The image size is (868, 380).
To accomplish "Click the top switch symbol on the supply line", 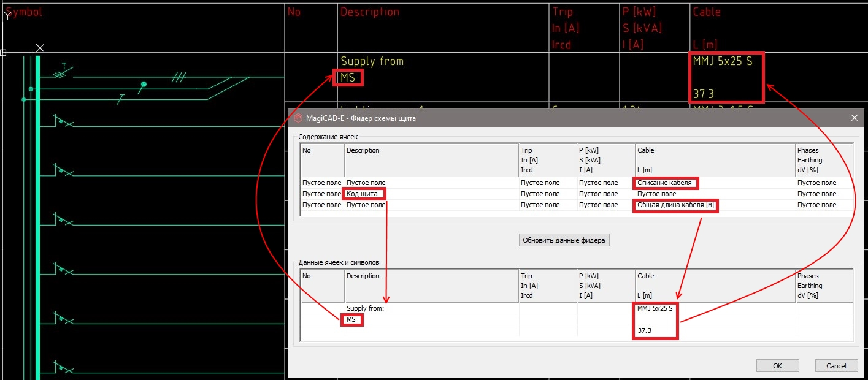I will pos(61,73).
